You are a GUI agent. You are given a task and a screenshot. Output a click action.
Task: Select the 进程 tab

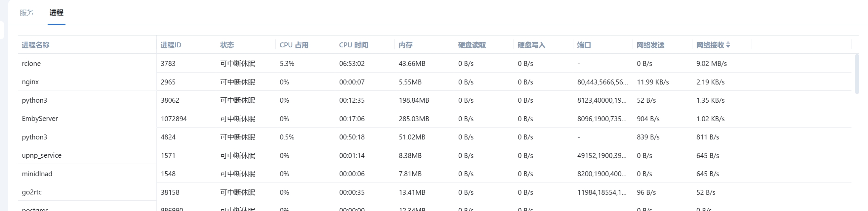coord(56,13)
